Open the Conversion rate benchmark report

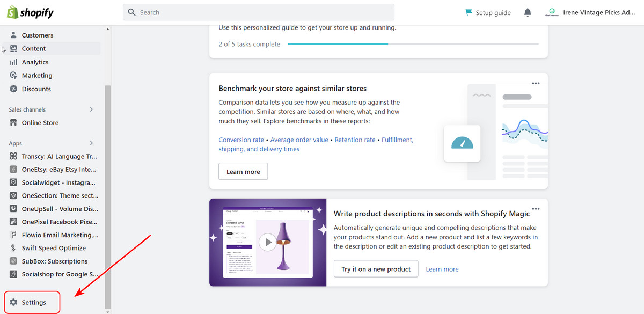point(241,140)
